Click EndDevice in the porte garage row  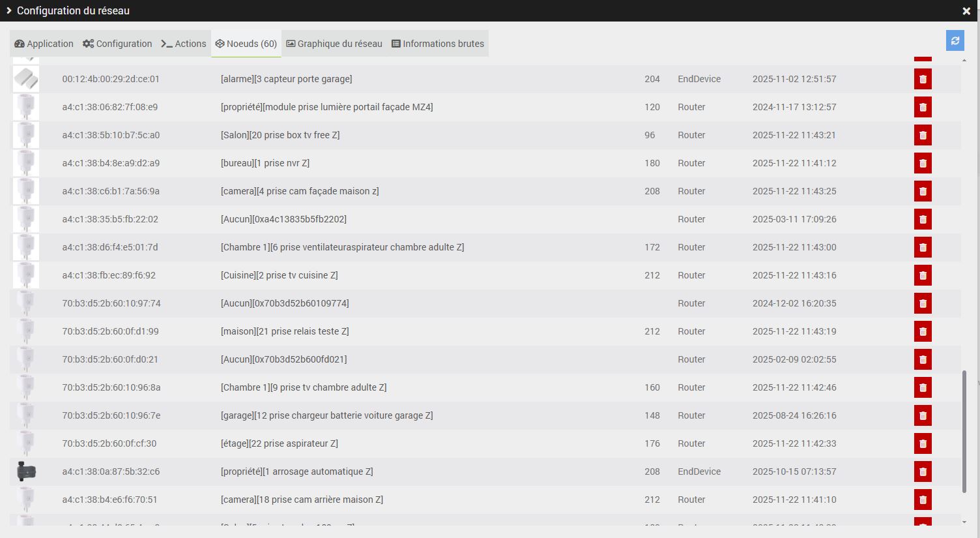[x=699, y=79]
